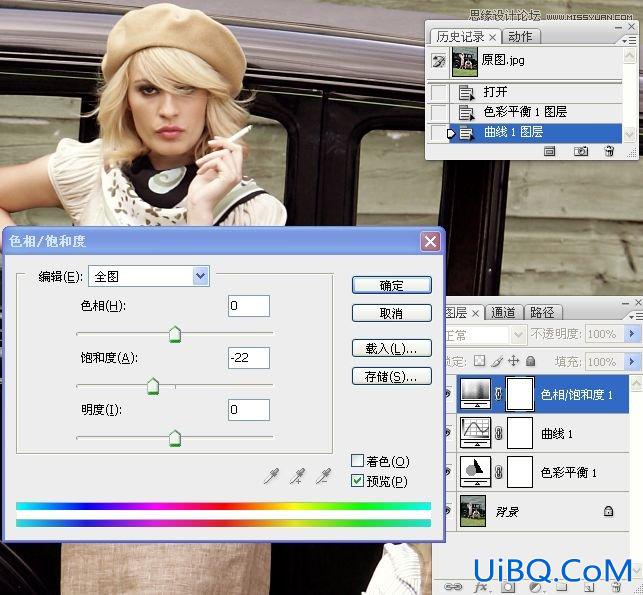The image size is (643, 595).
Task: Click the camera new snapshot icon in History panel
Action: (x=581, y=151)
